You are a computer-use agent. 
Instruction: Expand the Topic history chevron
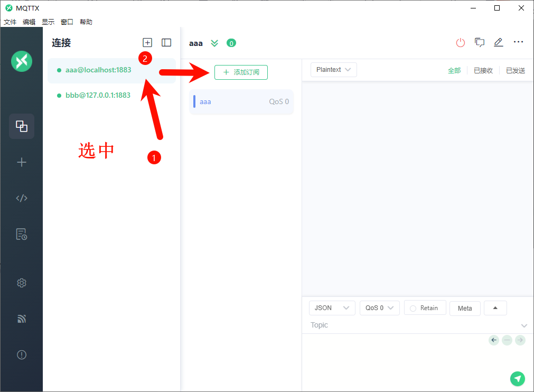click(524, 325)
